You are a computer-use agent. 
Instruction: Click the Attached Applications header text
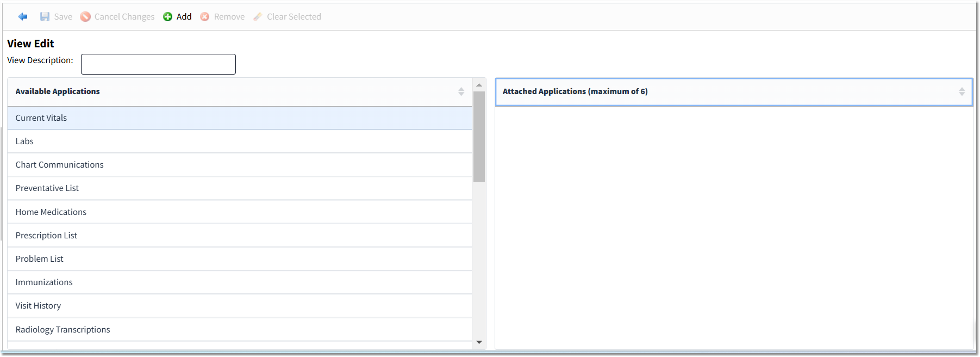click(575, 91)
